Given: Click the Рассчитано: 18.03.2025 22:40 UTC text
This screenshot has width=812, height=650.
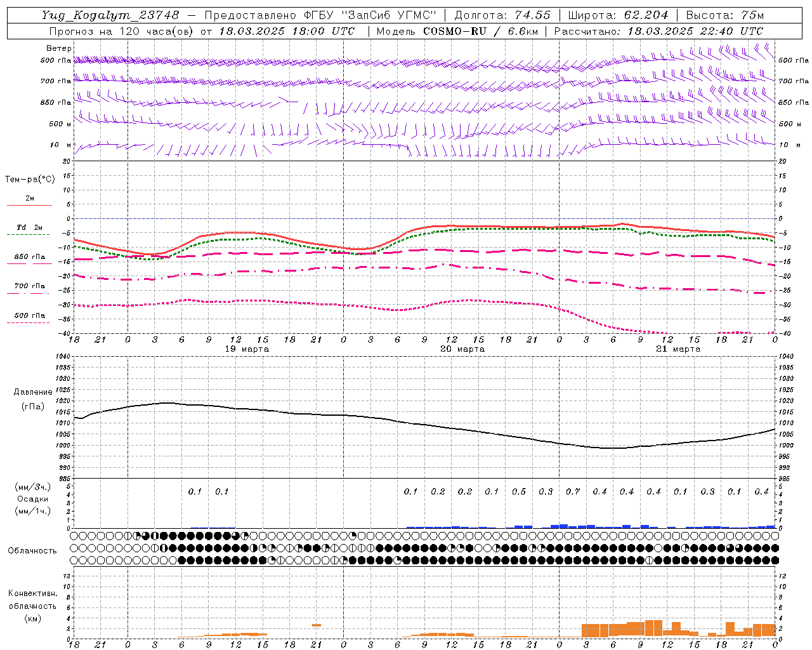Looking at the screenshot, I should 659,30.
